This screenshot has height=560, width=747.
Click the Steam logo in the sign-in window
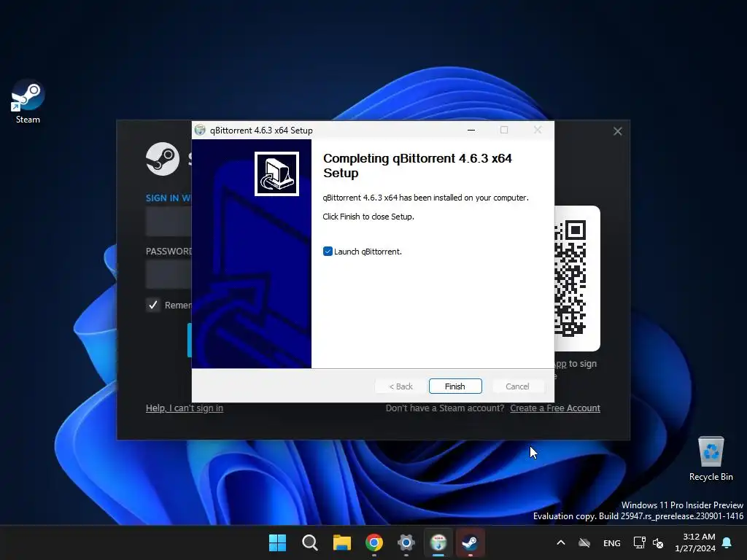(x=163, y=159)
